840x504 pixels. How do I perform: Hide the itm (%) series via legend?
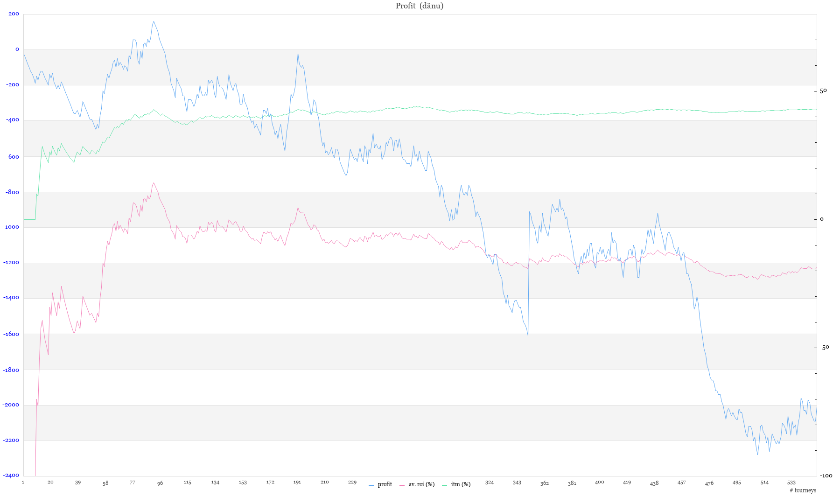point(460,484)
